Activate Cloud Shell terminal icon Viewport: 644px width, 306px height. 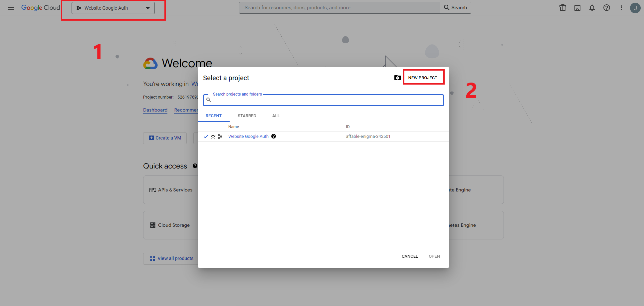tap(577, 8)
